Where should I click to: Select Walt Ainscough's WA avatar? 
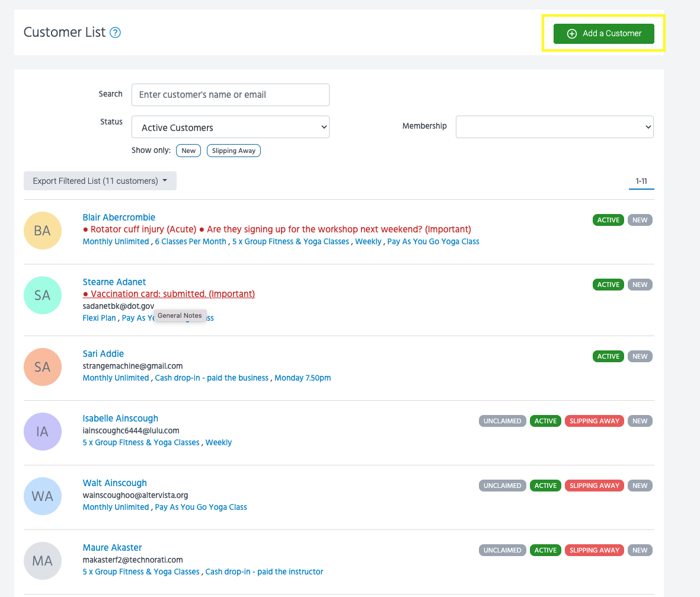pos(43,496)
